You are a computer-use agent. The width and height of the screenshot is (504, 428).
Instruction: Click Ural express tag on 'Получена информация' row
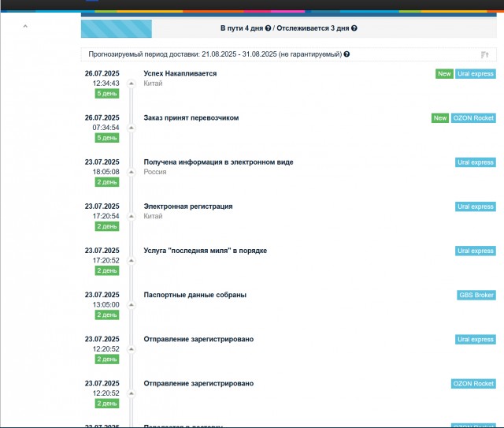click(x=476, y=162)
